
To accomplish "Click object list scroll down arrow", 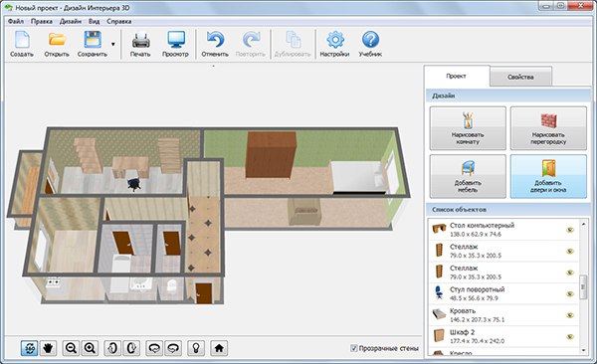I will pos(584,350).
